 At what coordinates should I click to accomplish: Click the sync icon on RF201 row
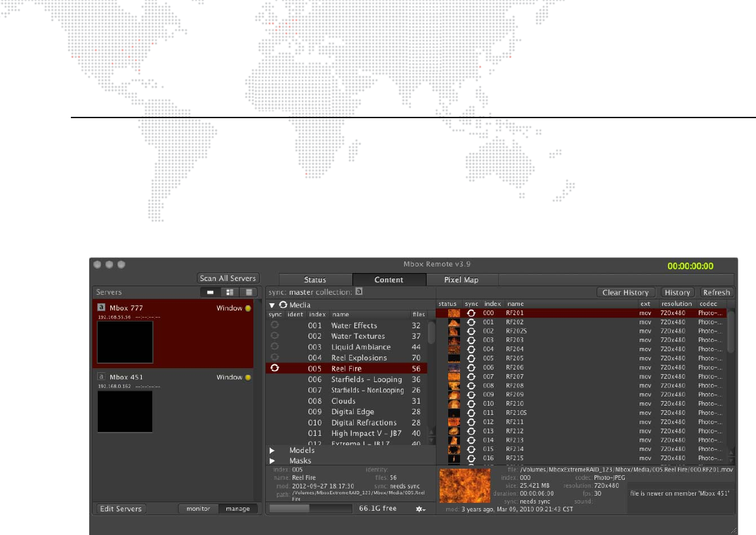[471, 313]
